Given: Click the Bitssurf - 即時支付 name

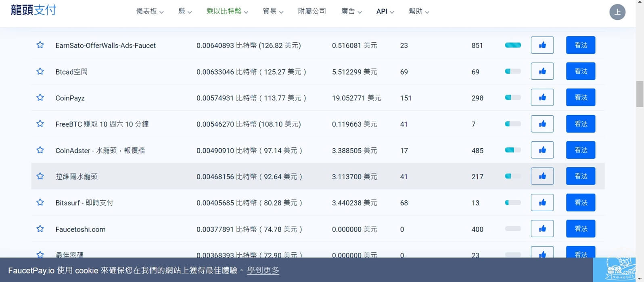Looking at the screenshot, I should (84, 203).
